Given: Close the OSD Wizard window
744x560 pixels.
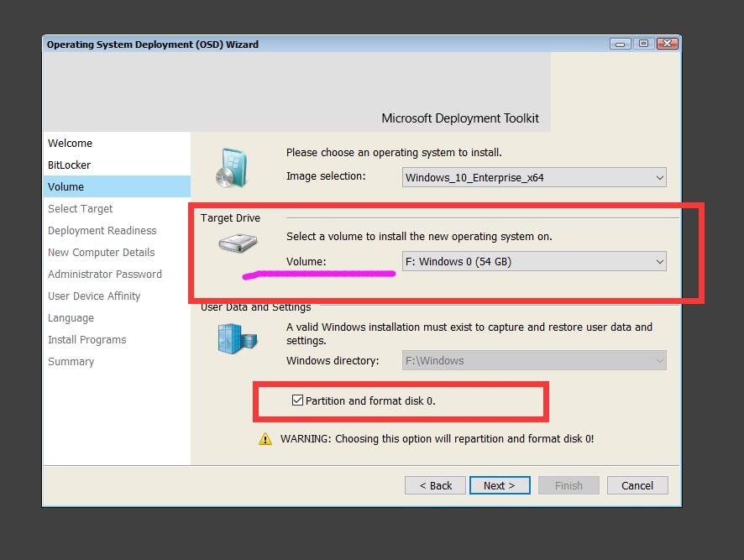Looking at the screenshot, I should (x=667, y=44).
